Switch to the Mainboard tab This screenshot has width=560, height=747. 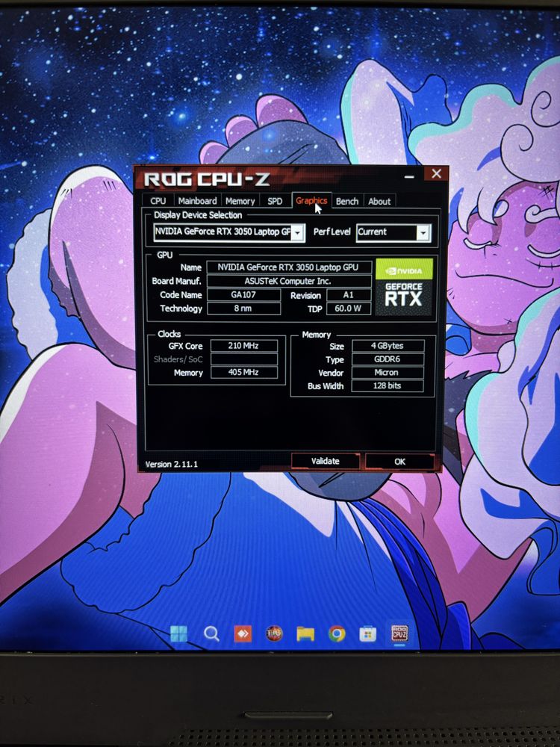pyautogui.click(x=198, y=201)
